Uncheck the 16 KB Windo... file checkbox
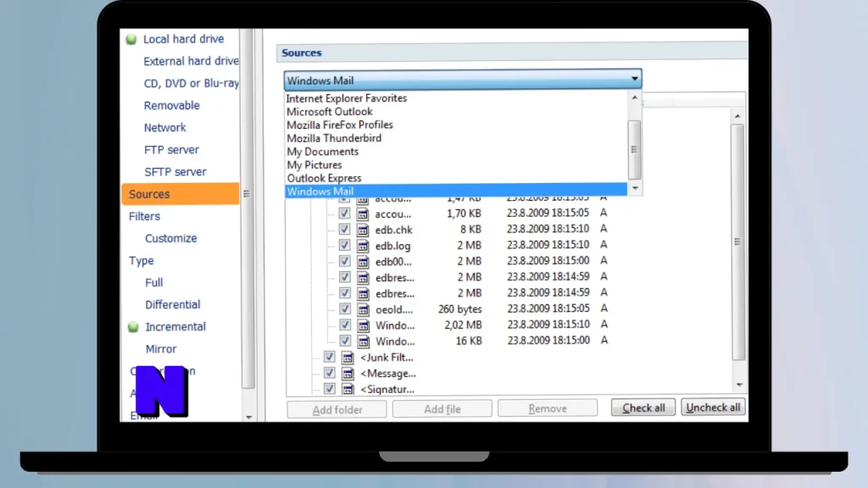868x488 pixels. point(345,341)
